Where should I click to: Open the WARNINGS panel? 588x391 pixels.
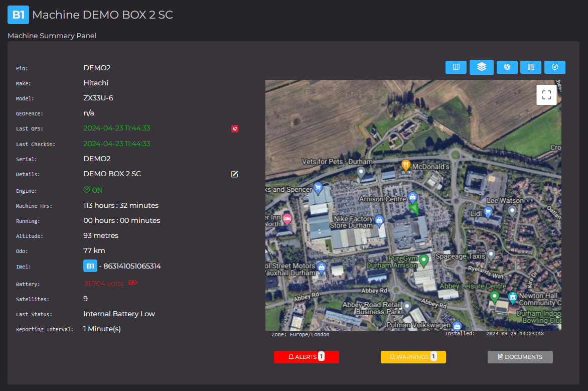(413, 357)
